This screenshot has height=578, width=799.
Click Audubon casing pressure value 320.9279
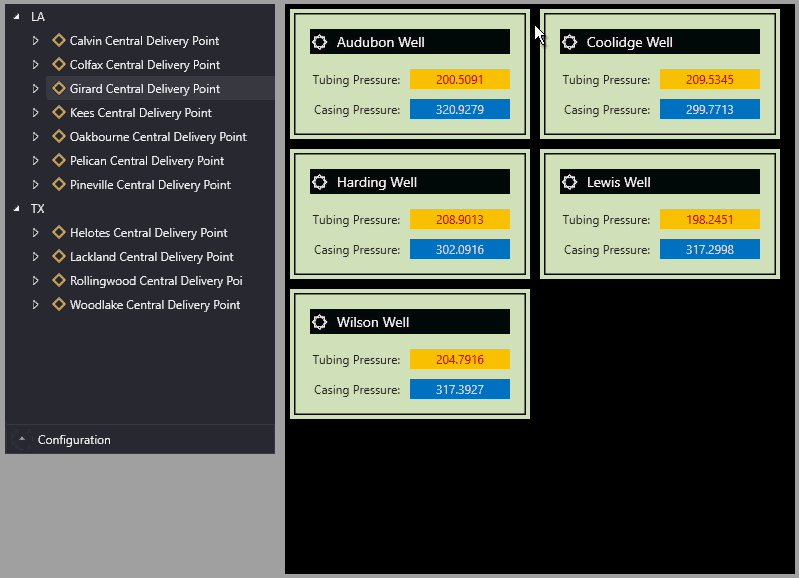460,109
